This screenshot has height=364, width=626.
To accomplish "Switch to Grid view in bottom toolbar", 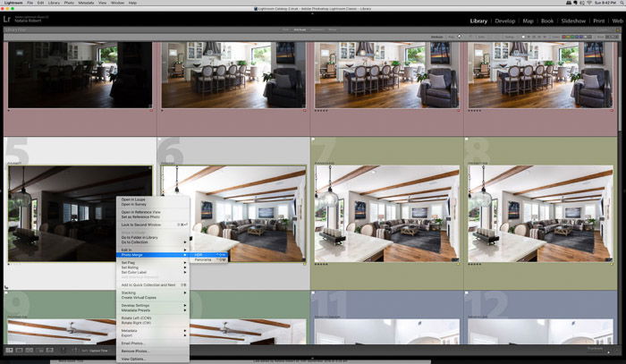I will click(9, 350).
